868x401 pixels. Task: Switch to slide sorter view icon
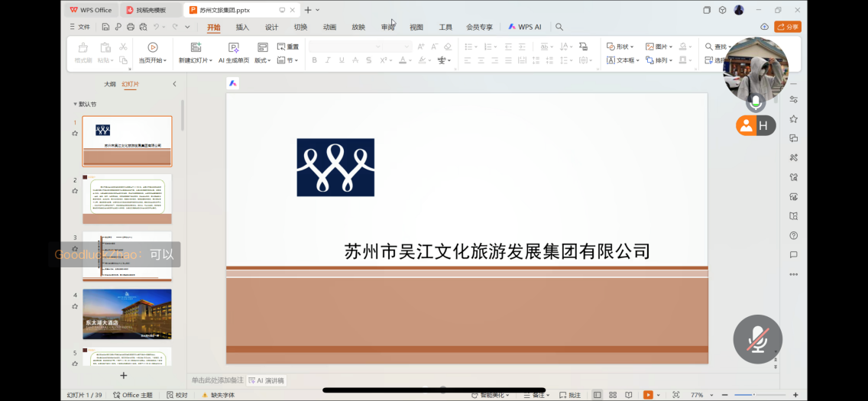[613, 395]
